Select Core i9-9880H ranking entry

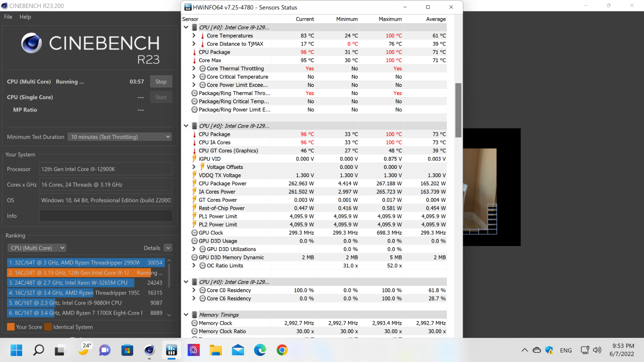[86, 303]
